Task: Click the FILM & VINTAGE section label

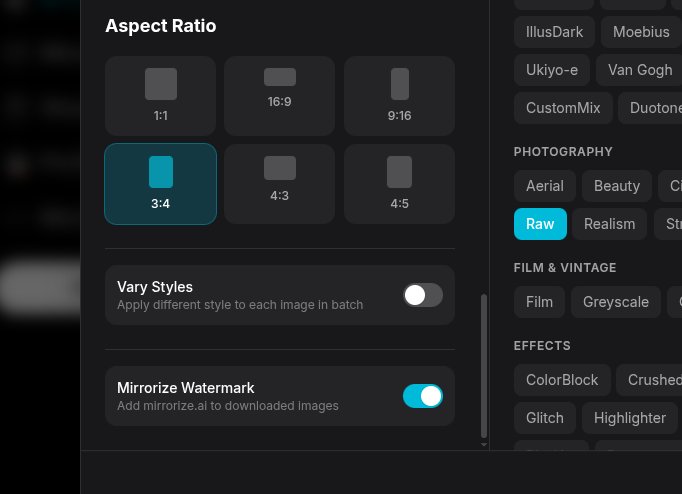Action: pos(565,268)
